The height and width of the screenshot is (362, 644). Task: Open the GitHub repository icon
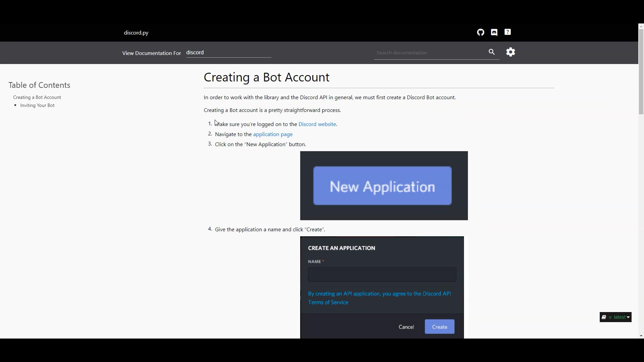pyautogui.click(x=481, y=33)
